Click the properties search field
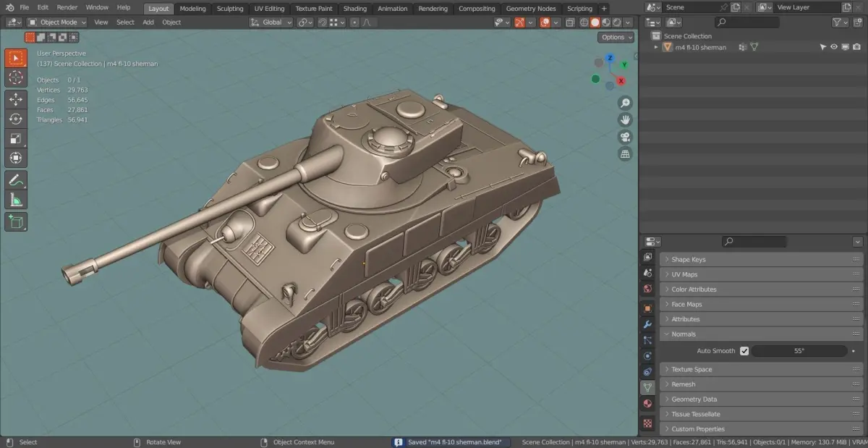 (754, 242)
